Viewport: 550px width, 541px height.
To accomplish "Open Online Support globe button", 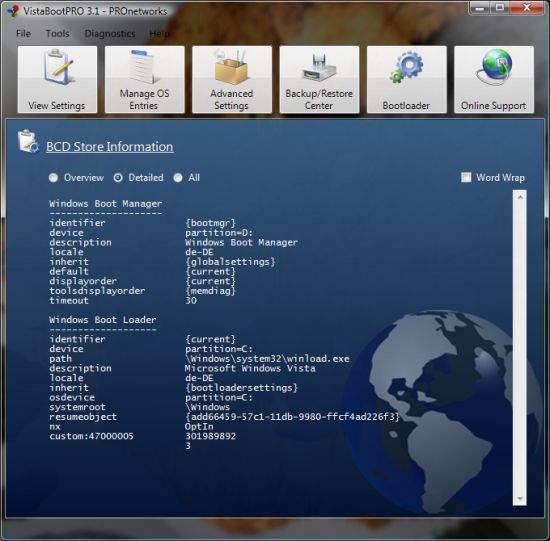I will [x=494, y=79].
